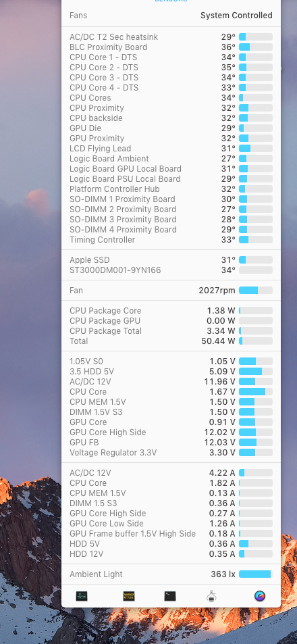This screenshot has height=644, width=297.
Task: Select the Platform Controller Hub row
Action: tap(171, 189)
